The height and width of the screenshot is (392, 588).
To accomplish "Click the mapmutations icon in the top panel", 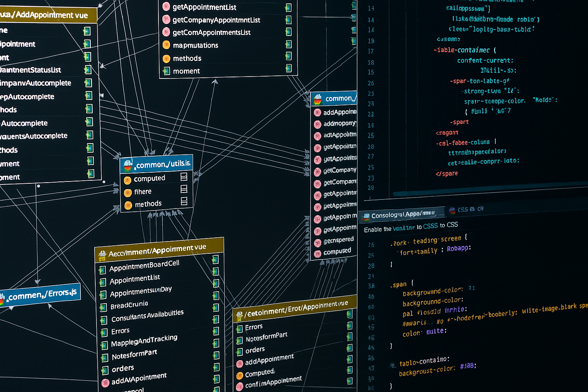I will pyautogui.click(x=166, y=45).
